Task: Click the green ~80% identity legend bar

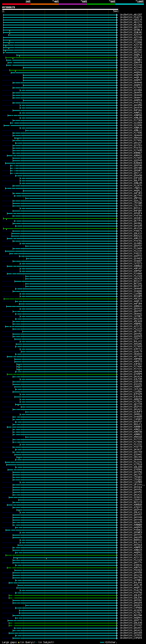Action: tap(101, 4)
